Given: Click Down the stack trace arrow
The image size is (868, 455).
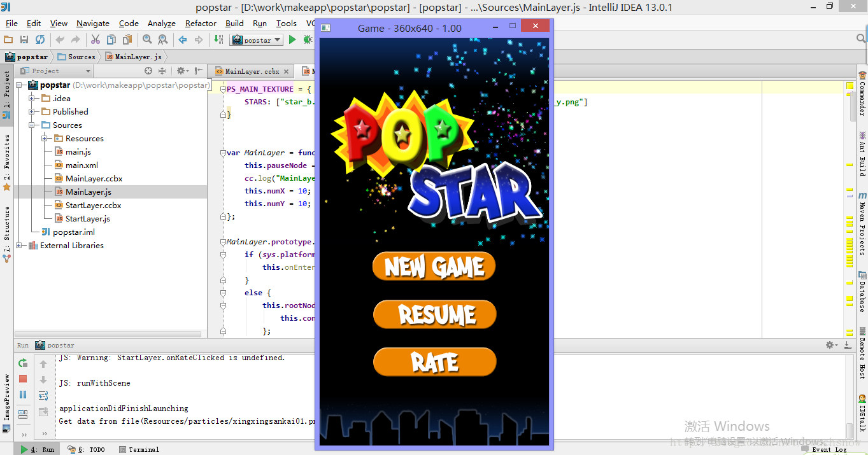Looking at the screenshot, I should tap(43, 380).
